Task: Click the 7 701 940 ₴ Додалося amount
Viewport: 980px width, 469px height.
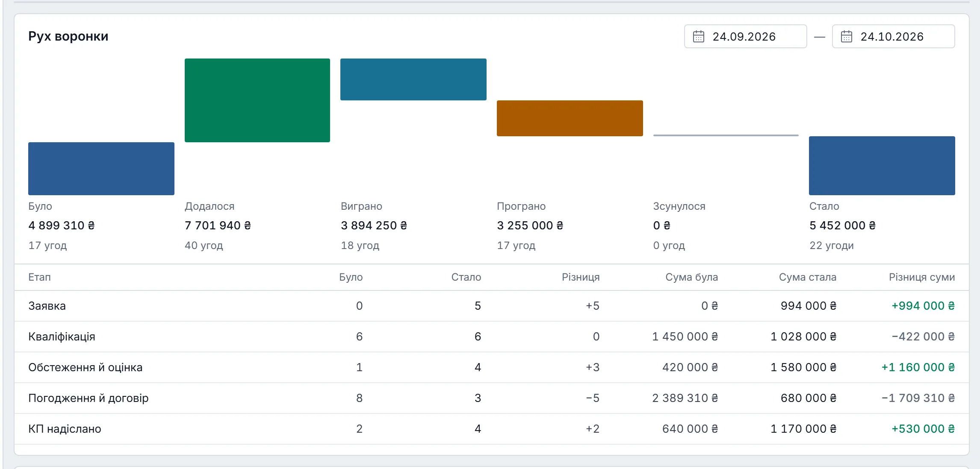Action: [x=218, y=226]
